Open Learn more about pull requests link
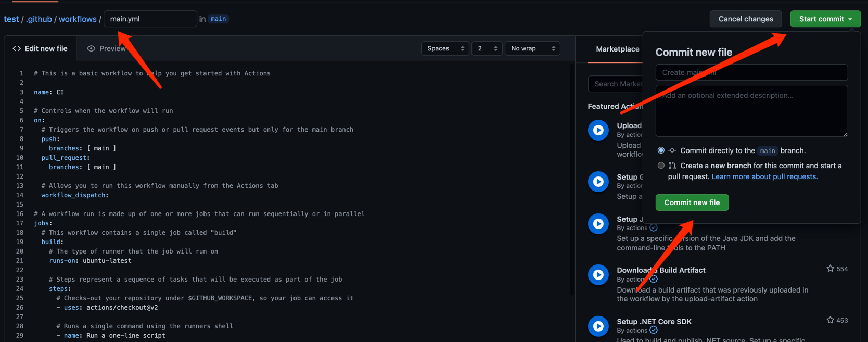This screenshot has height=342, width=868. (764, 176)
